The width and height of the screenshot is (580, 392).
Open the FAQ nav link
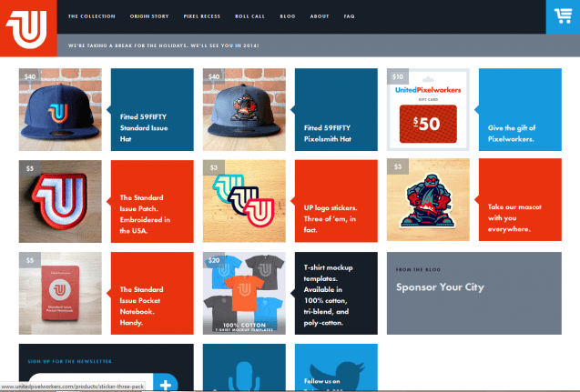tap(349, 16)
